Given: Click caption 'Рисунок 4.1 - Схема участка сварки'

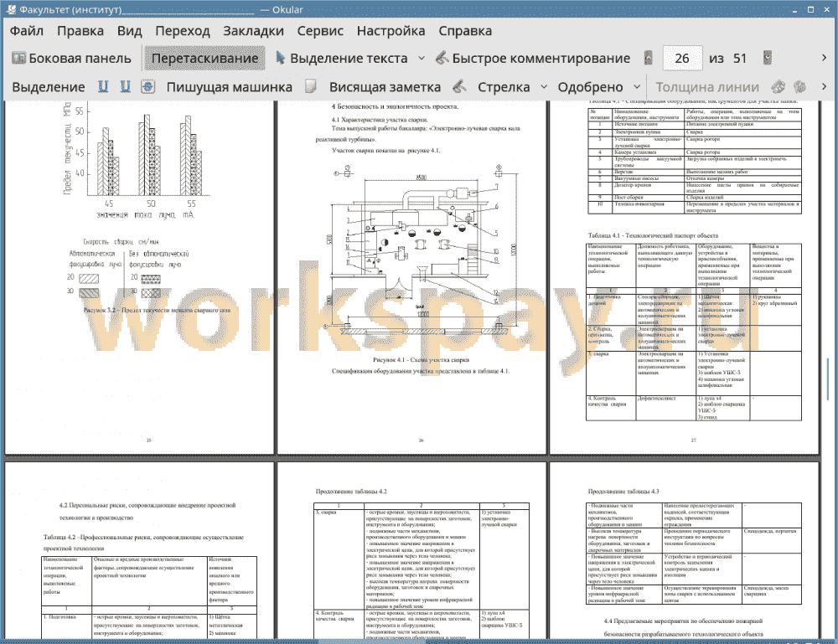Looking at the screenshot, I should click(x=422, y=359).
